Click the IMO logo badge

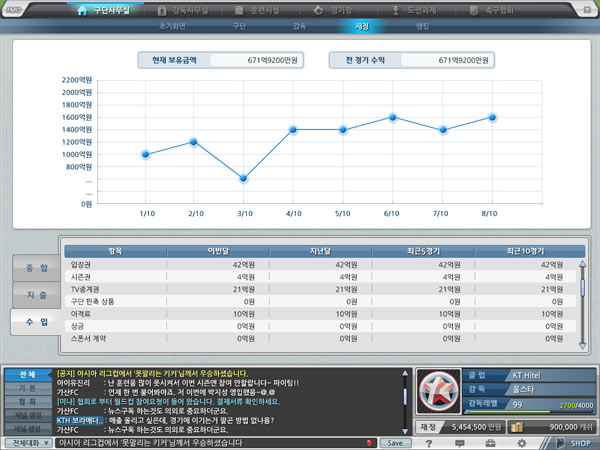pyautogui.click(x=13, y=10)
